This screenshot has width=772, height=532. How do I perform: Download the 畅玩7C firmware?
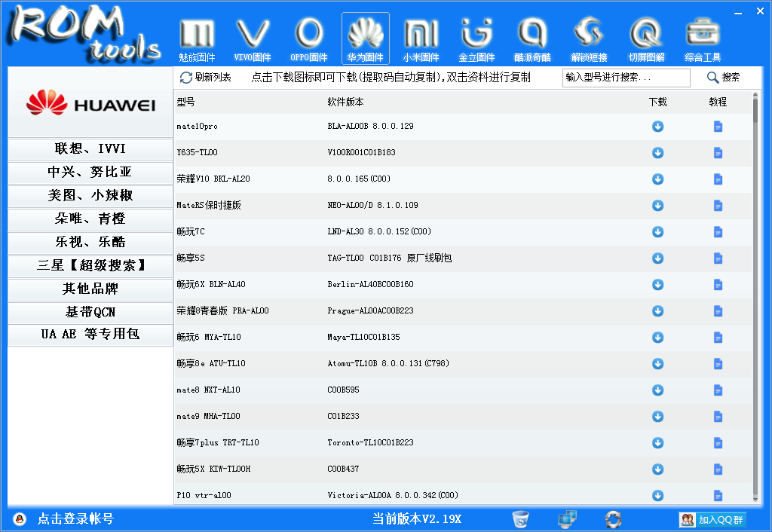coord(657,232)
